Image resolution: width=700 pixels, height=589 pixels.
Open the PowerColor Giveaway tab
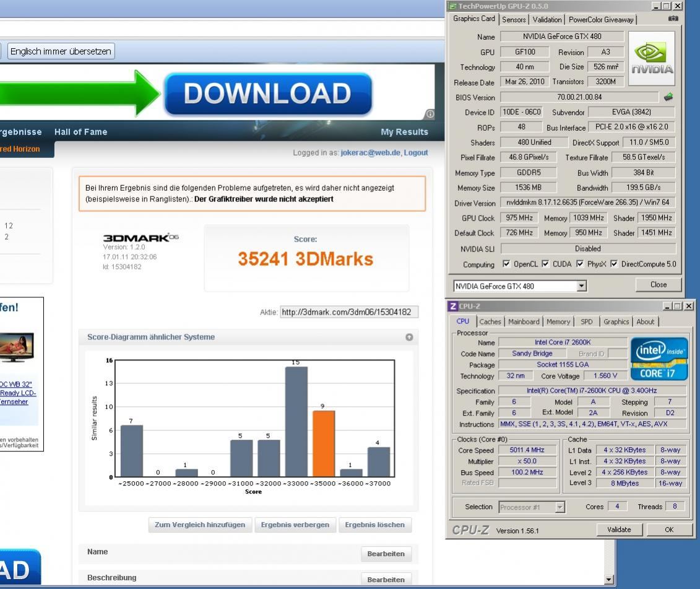click(601, 19)
